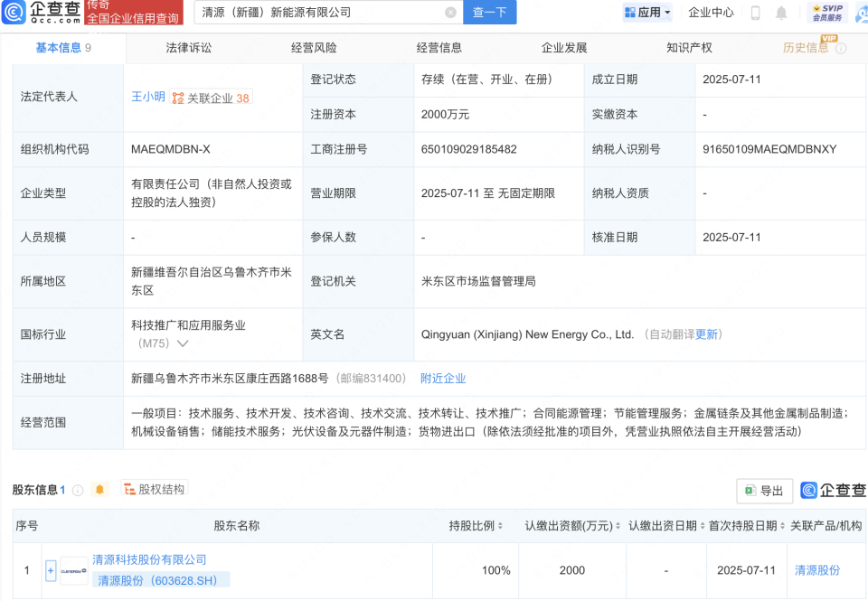Select registration number 650109029185482

coord(469,149)
